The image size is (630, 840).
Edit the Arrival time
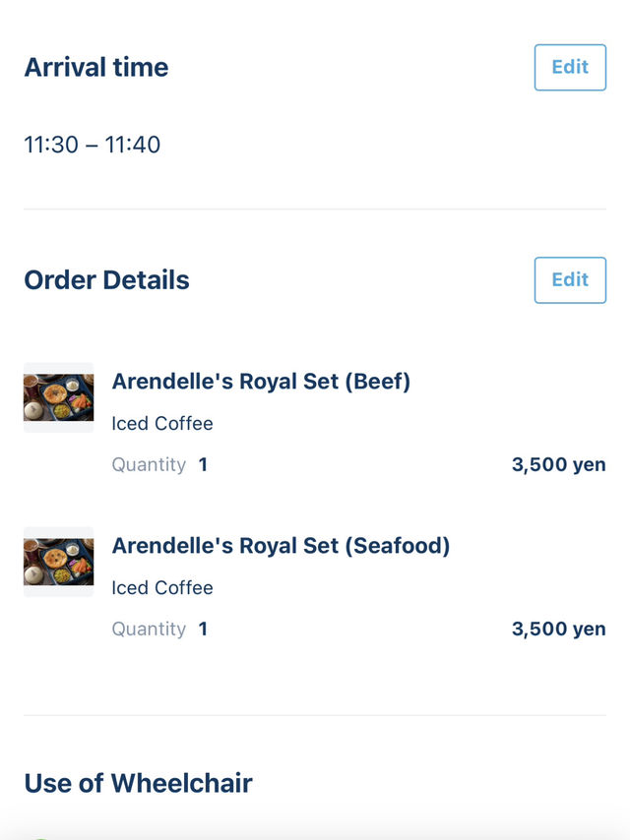click(570, 68)
